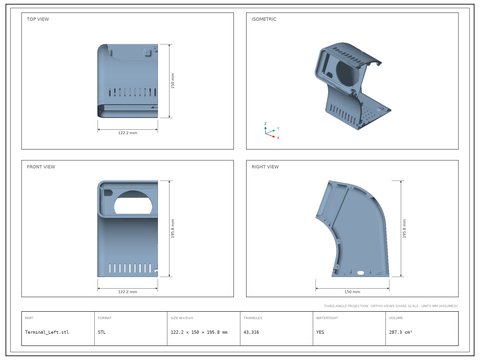Select the 122.2 mm dimension in front view
Viewport: 480px width, 360px height.
(x=128, y=292)
